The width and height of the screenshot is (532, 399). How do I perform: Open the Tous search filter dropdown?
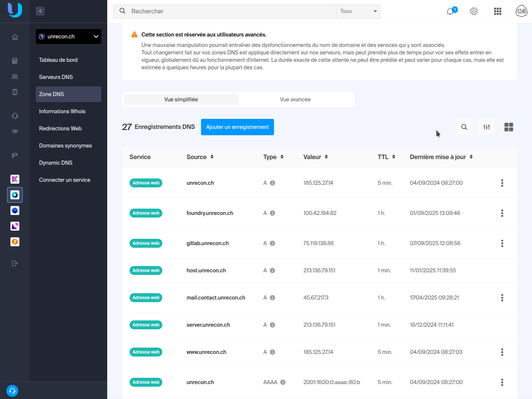[358, 11]
